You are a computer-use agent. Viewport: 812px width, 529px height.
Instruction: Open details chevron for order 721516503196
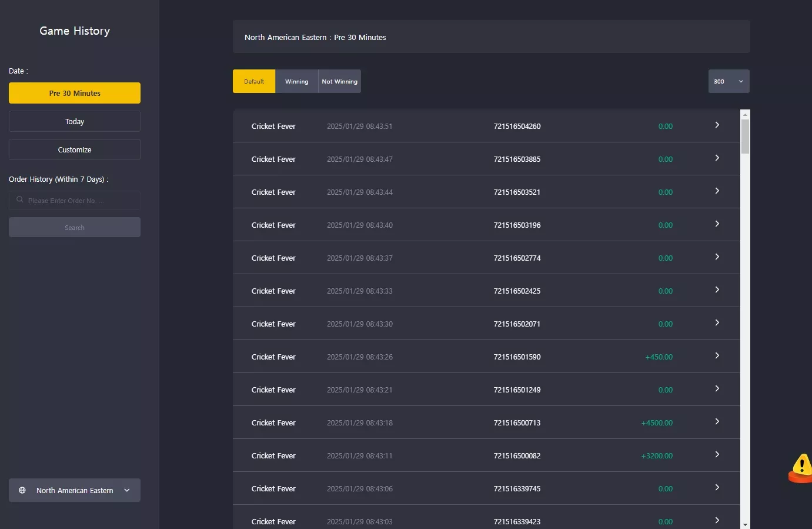pos(717,224)
